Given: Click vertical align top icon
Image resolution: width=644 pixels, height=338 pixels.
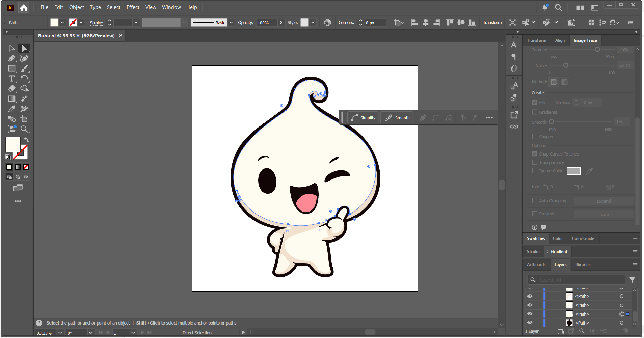Looking at the screenshot, I should (450, 23).
